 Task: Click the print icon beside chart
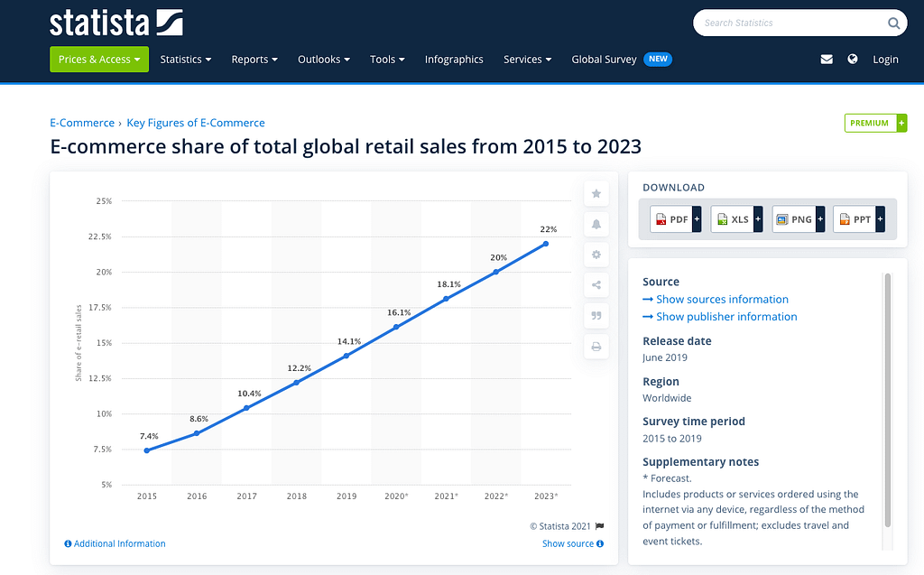tap(596, 347)
